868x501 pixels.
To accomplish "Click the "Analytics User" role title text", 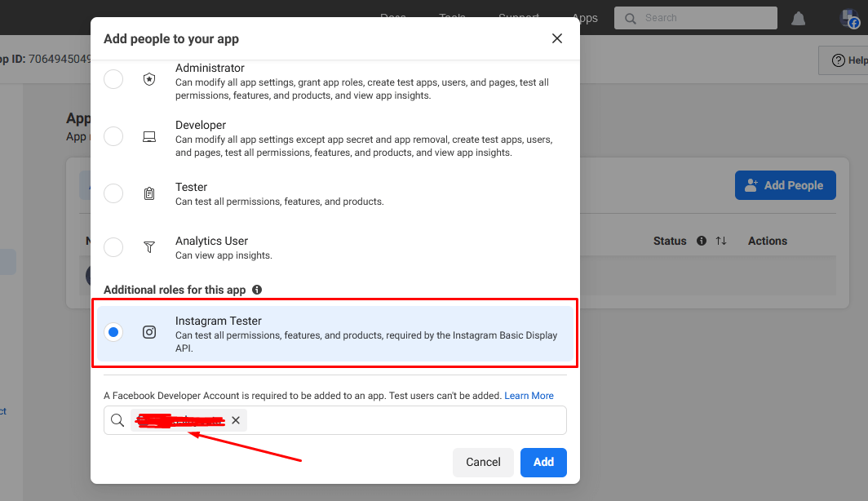I will [211, 241].
